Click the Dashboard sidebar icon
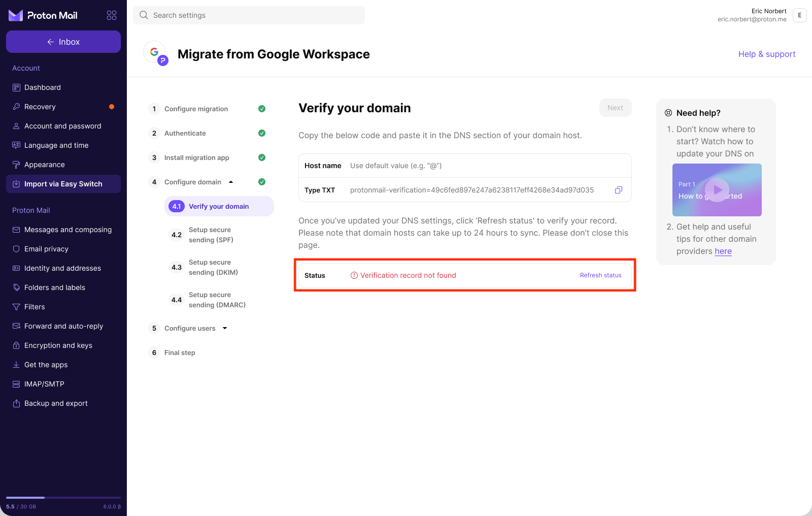 [x=16, y=87]
